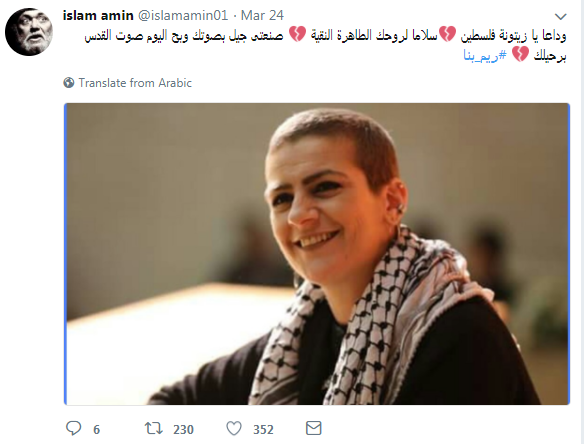584x444 pixels.
Task: Open the @islamamin01 handle
Action: tap(183, 16)
